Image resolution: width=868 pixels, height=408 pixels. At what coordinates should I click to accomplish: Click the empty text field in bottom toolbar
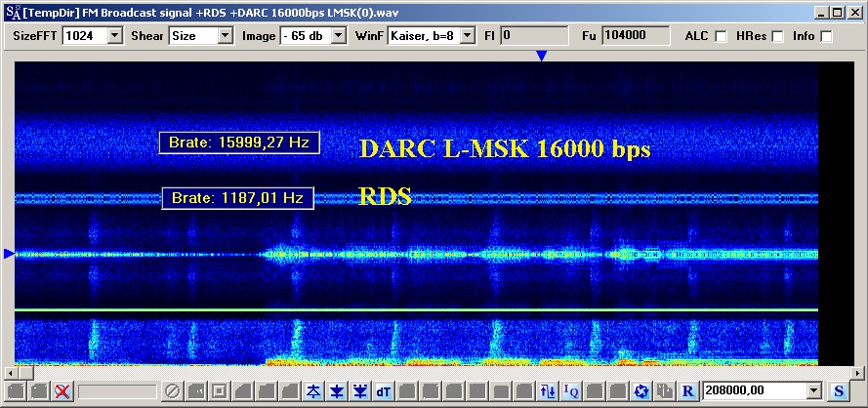117,391
